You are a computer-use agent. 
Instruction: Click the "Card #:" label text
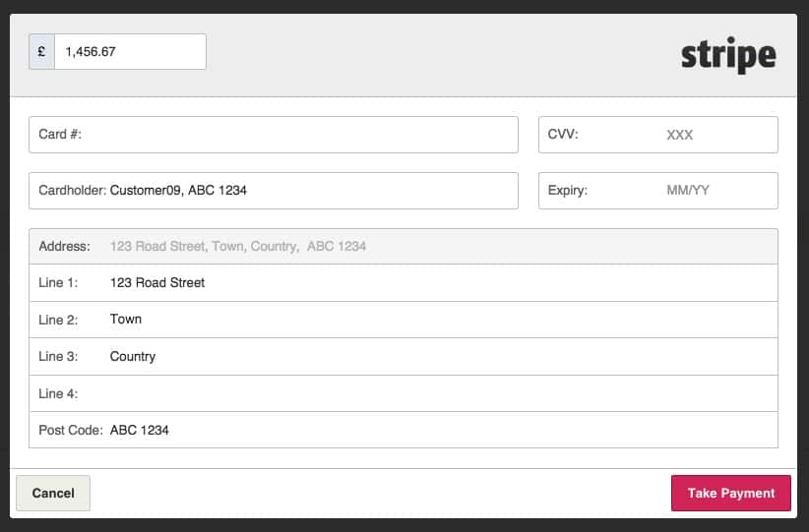click(59, 135)
